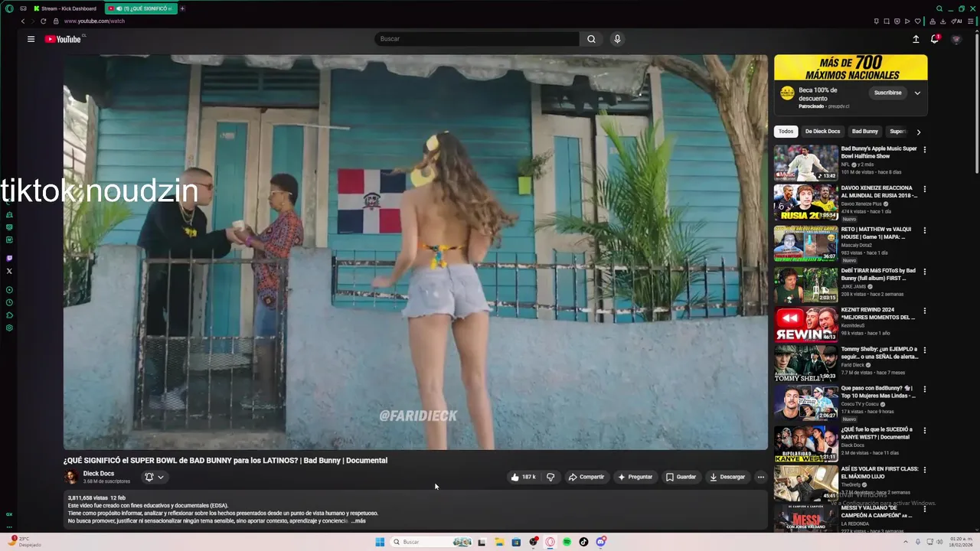
Task: Open TikTok from the Windows taskbar
Action: [583, 542]
